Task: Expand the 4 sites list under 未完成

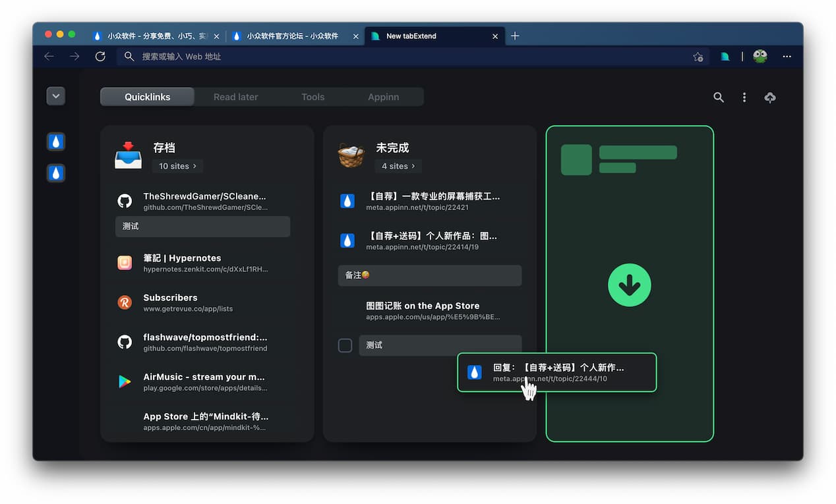Action: [398, 166]
